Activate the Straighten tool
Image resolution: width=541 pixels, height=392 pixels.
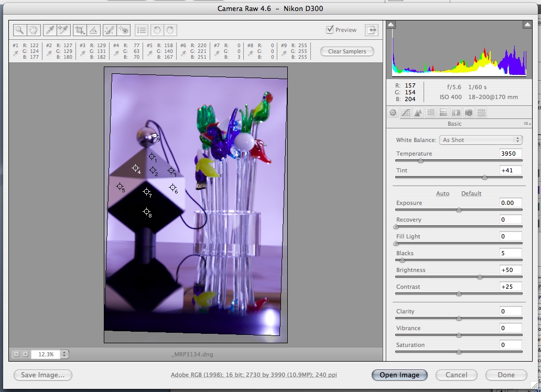[x=93, y=30]
